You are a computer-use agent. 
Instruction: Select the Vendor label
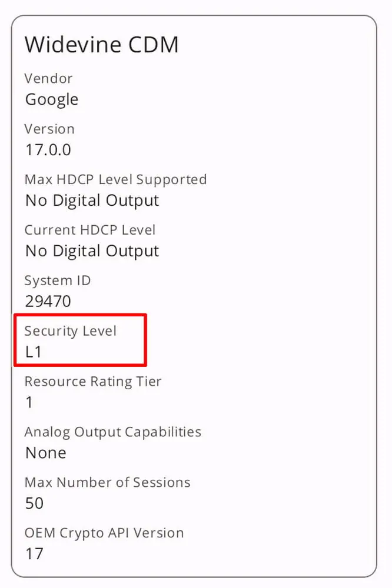[48, 78]
